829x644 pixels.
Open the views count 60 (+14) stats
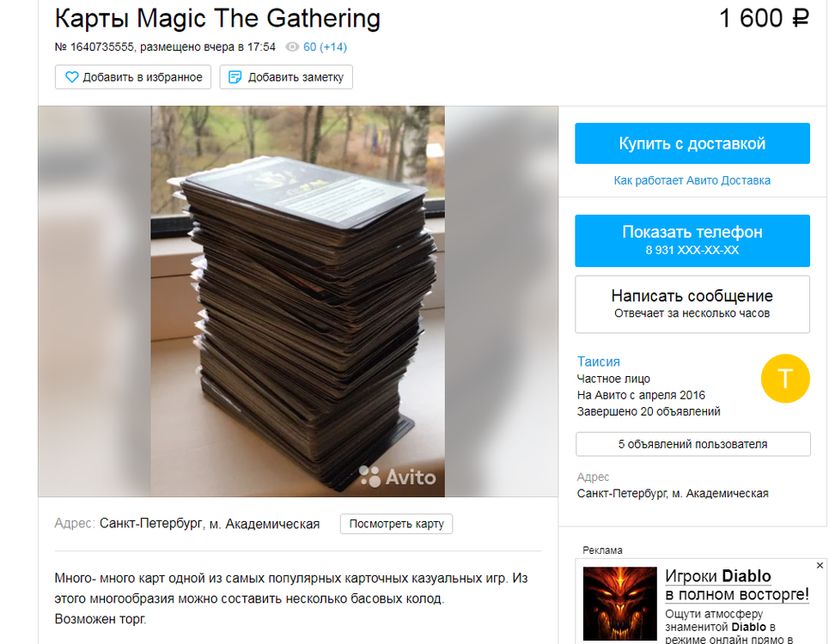click(325, 47)
